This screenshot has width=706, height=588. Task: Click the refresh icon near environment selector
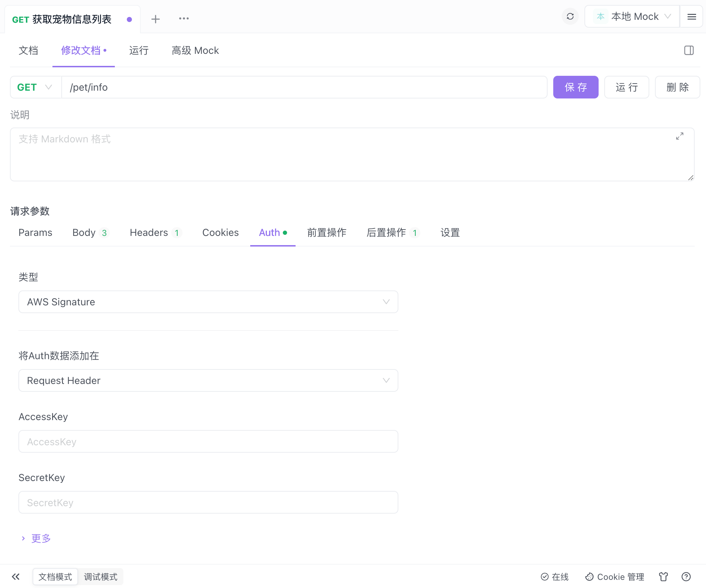pyautogui.click(x=570, y=17)
